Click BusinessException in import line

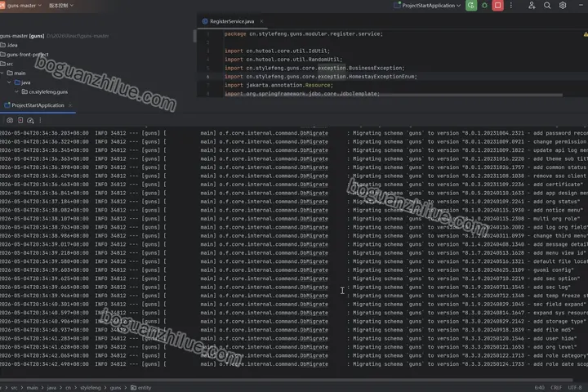(375, 68)
